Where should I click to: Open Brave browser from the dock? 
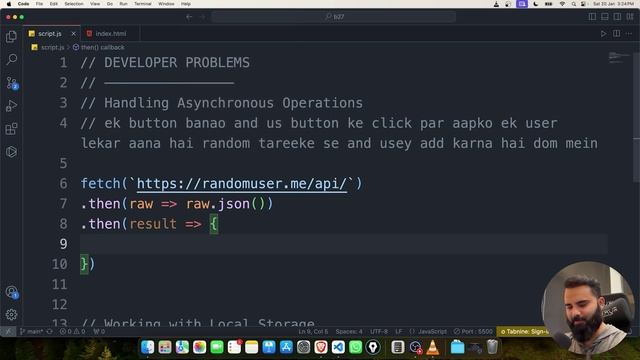(x=321, y=347)
